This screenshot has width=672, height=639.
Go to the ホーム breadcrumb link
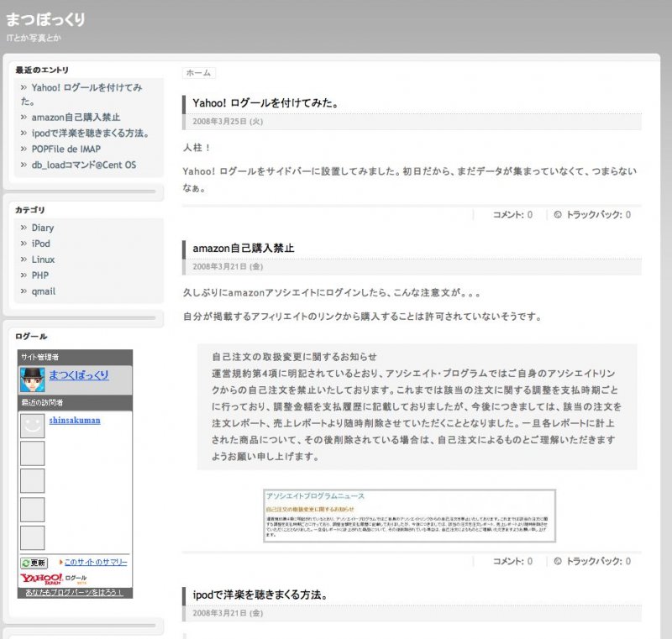point(198,73)
